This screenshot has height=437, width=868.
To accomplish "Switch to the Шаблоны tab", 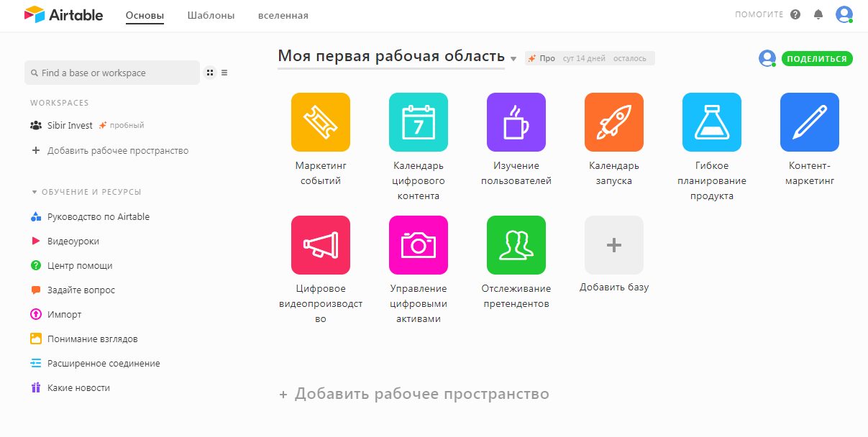I will click(209, 14).
